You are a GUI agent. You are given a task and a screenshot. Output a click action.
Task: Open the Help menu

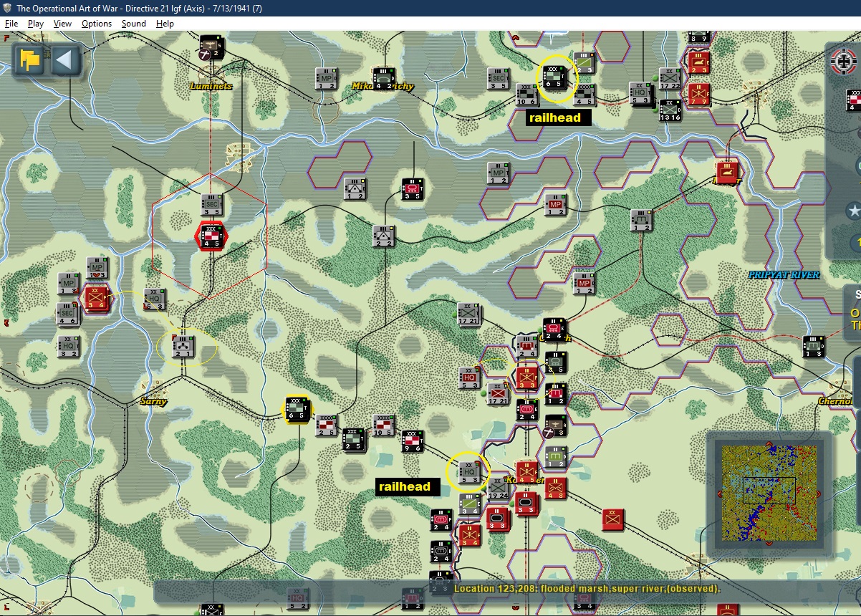(165, 24)
